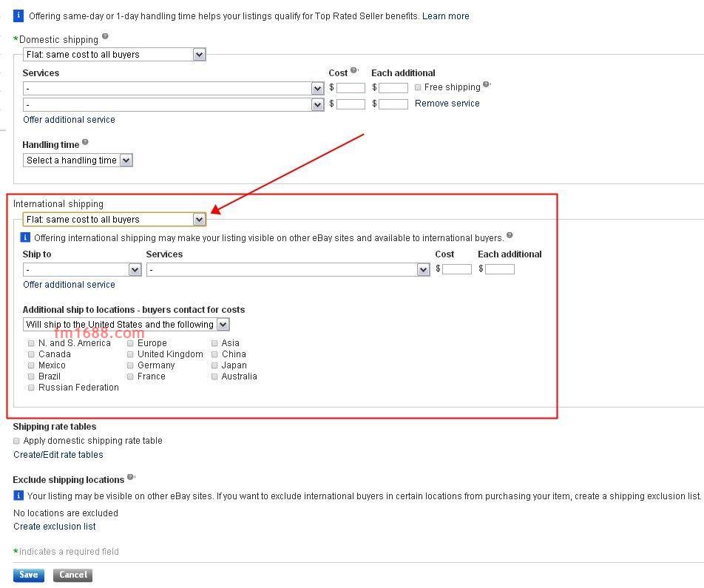Image resolution: width=704 pixels, height=588 pixels.
Task: Focus international shipping Cost field
Action: [457, 269]
